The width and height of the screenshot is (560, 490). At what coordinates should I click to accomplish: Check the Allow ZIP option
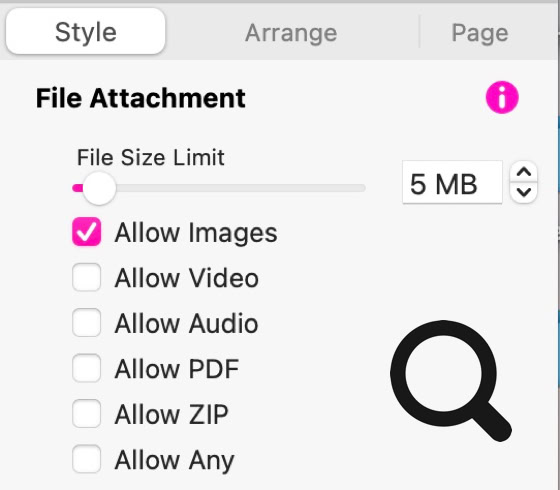(x=86, y=413)
